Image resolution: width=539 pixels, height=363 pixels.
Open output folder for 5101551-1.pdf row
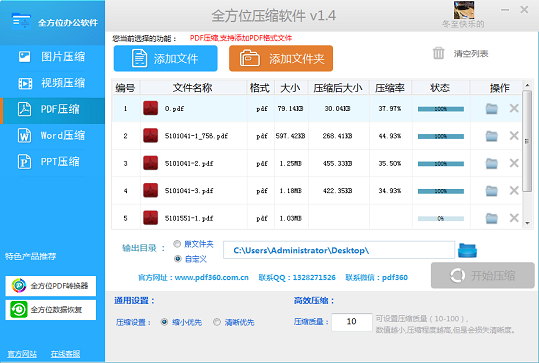tap(492, 218)
